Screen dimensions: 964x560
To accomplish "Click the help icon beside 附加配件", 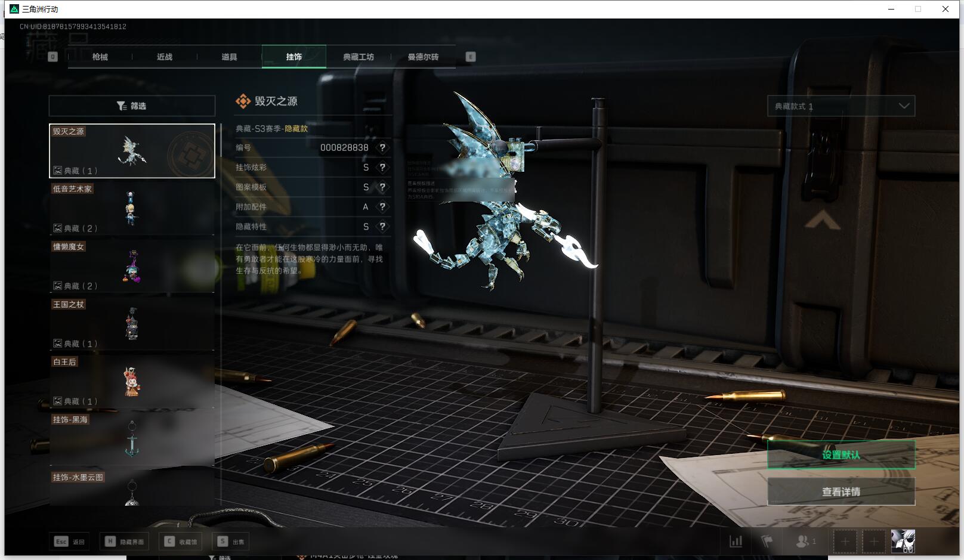I will point(382,206).
